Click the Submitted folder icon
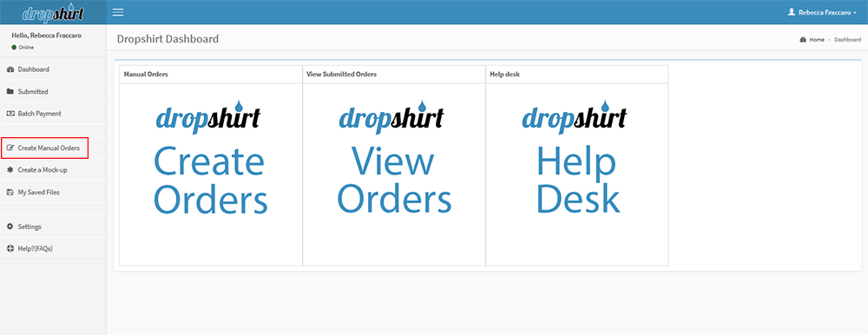 [10, 91]
